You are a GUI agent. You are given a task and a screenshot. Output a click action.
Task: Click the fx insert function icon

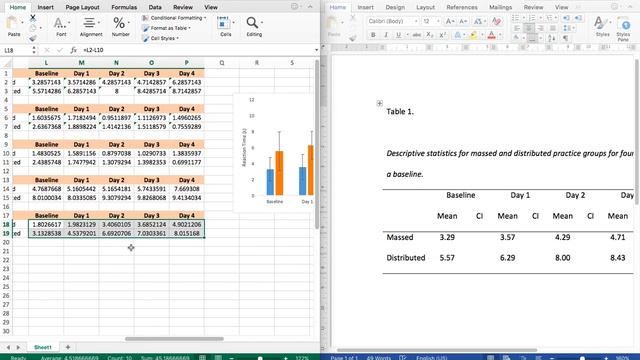[x=73, y=50]
